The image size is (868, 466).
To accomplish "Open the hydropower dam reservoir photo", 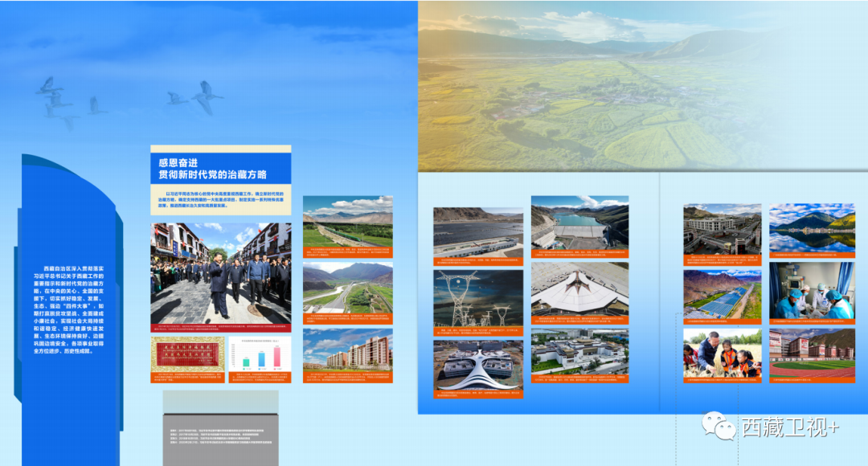I will pos(579,222).
